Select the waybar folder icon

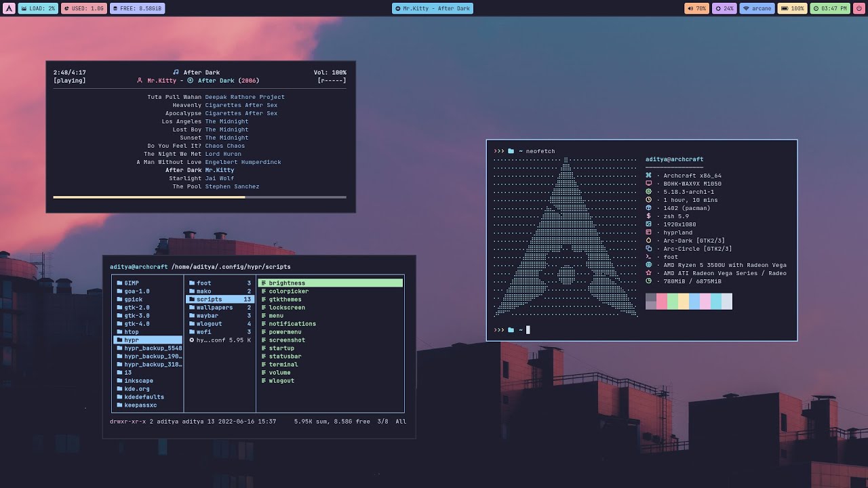[192, 316]
